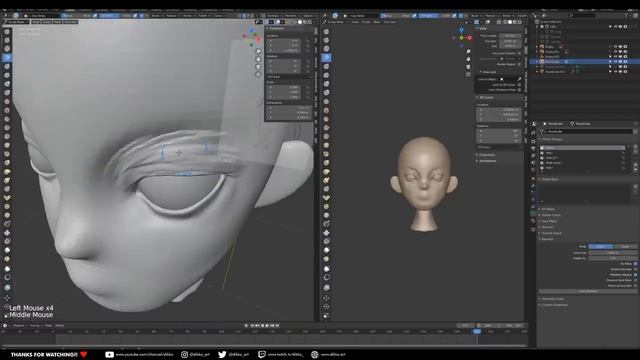Click the outliner filter icon

pyautogui.click(x=627, y=16)
